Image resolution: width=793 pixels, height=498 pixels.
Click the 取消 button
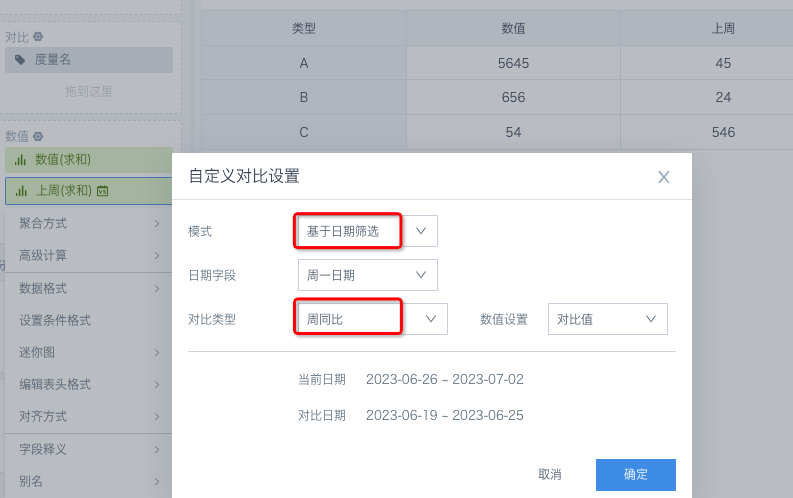pyautogui.click(x=550, y=474)
